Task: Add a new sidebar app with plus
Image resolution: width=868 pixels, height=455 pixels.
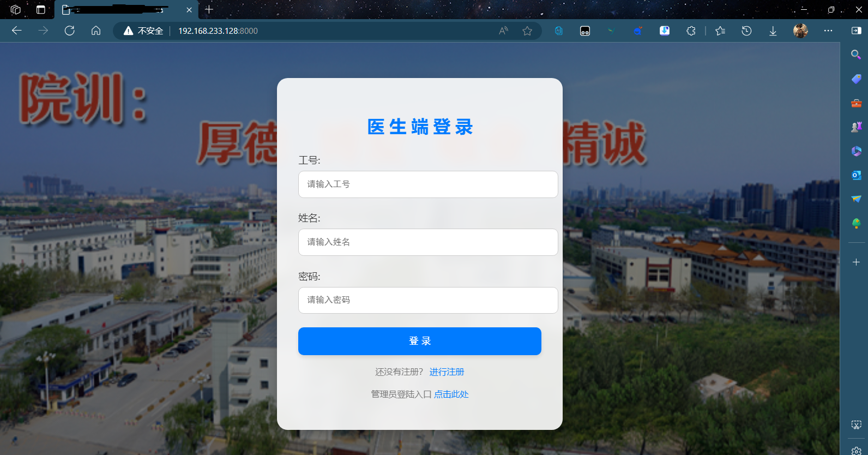Action: [x=856, y=262]
